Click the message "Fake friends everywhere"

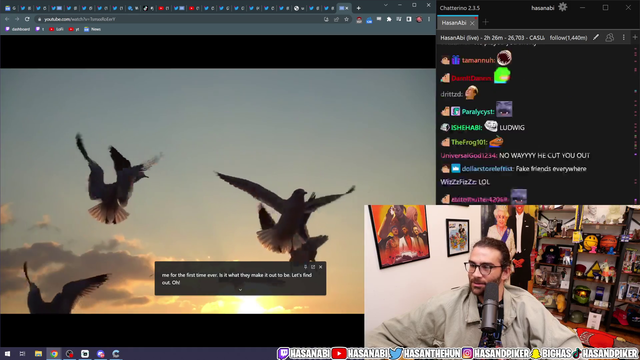tap(551, 169)
